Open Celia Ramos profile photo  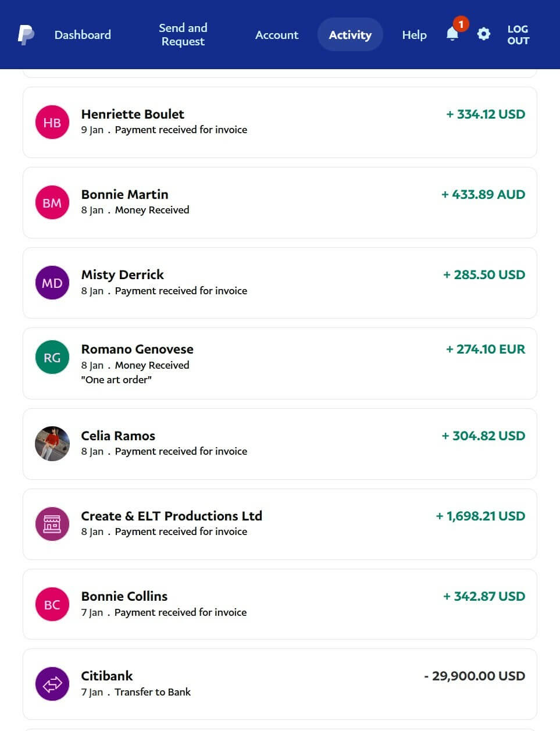[52, 444]
